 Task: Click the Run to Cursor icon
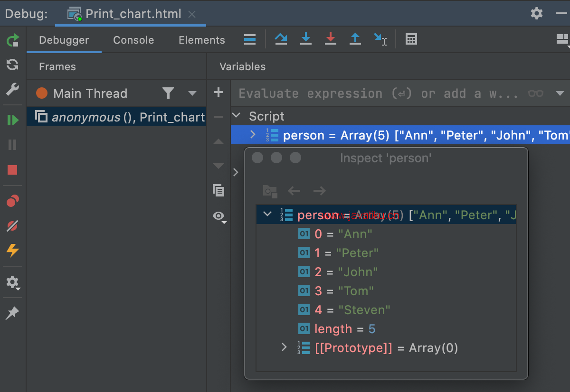[x=380, y=39]
